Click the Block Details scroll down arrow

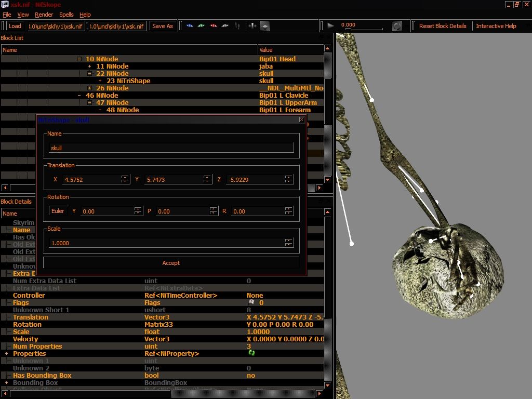click(x=327, y=385)
